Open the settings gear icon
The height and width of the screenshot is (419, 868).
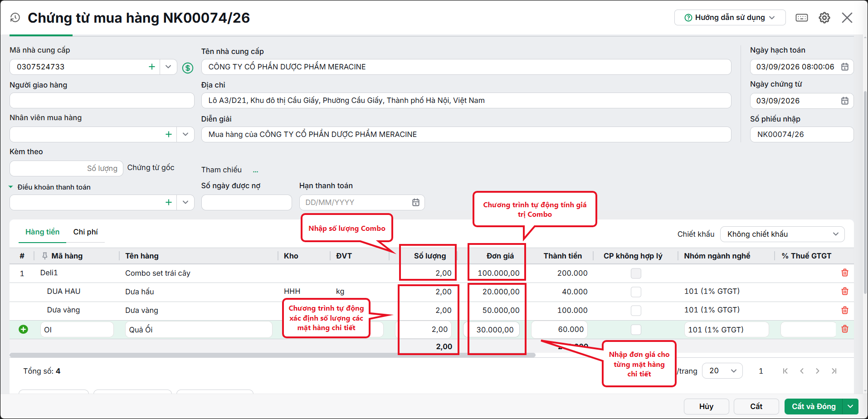click(824, 18)
